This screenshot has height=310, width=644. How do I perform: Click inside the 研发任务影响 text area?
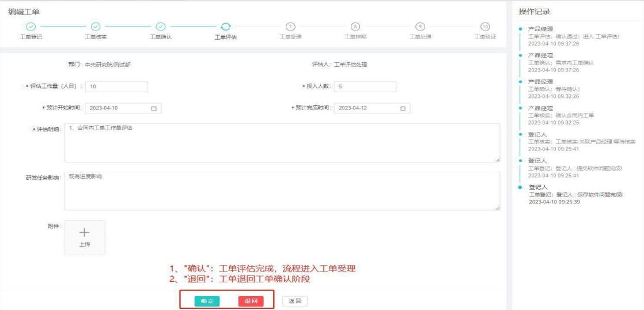[281, 191]
